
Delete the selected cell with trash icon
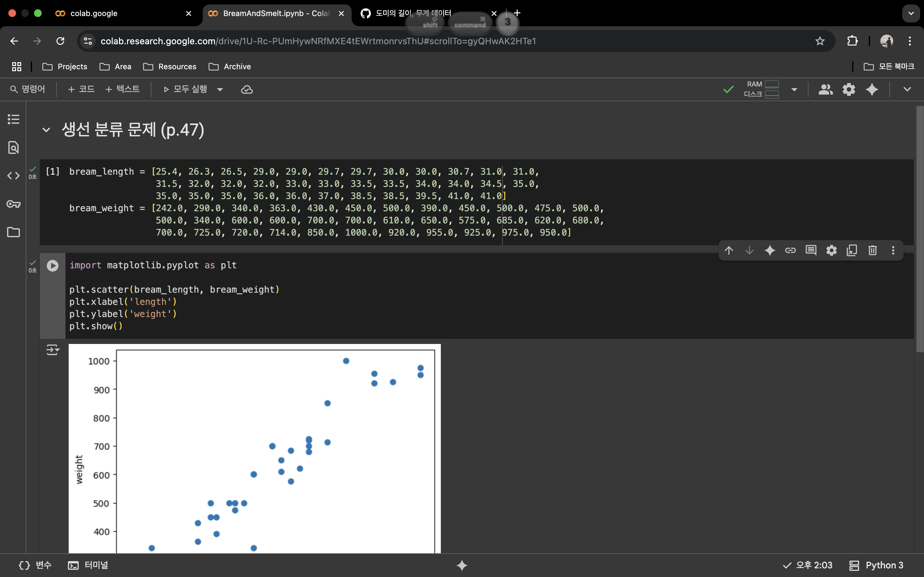pos(872,250)
